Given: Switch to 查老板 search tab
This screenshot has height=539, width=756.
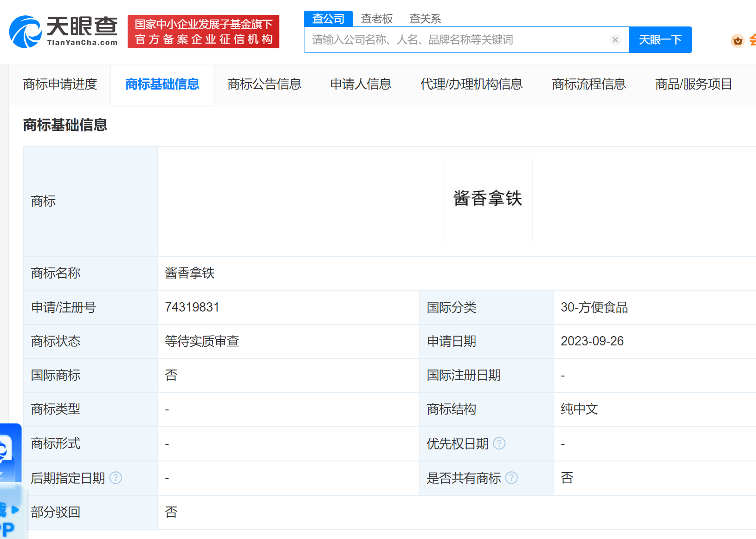Looking at the screenshot, I should pyautogui.click(x=377, y=19).
